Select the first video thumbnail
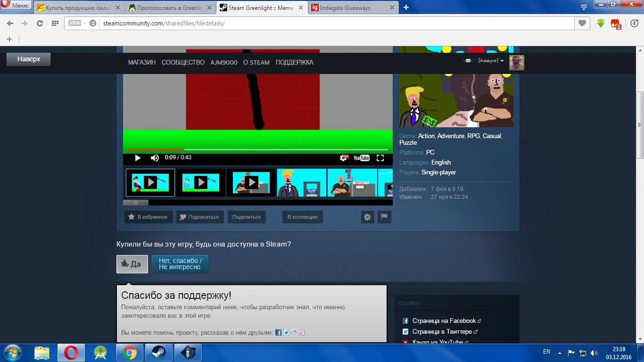The height and width of the screenshot is (362, 644). pyautogui.click(x=150, y=182)
